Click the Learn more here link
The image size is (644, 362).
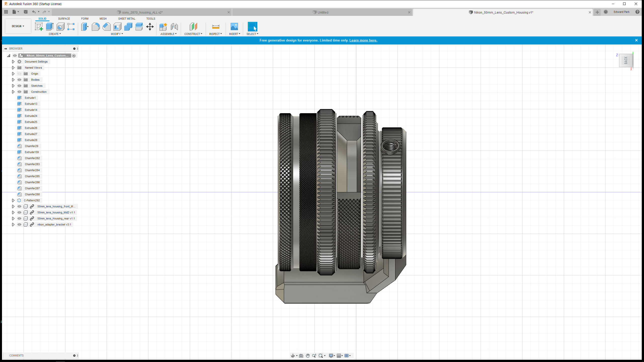(363, 40)
